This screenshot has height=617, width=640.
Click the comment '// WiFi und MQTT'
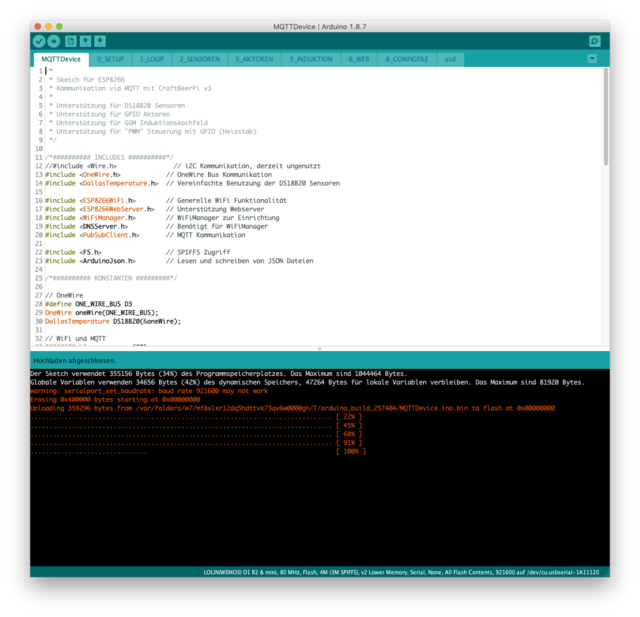click(76, 339)
